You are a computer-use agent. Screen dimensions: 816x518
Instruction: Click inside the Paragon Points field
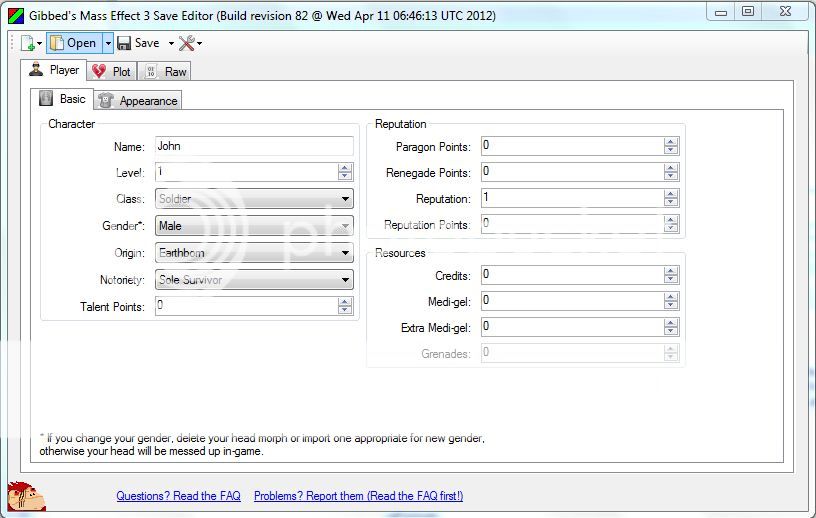[572, 146]
